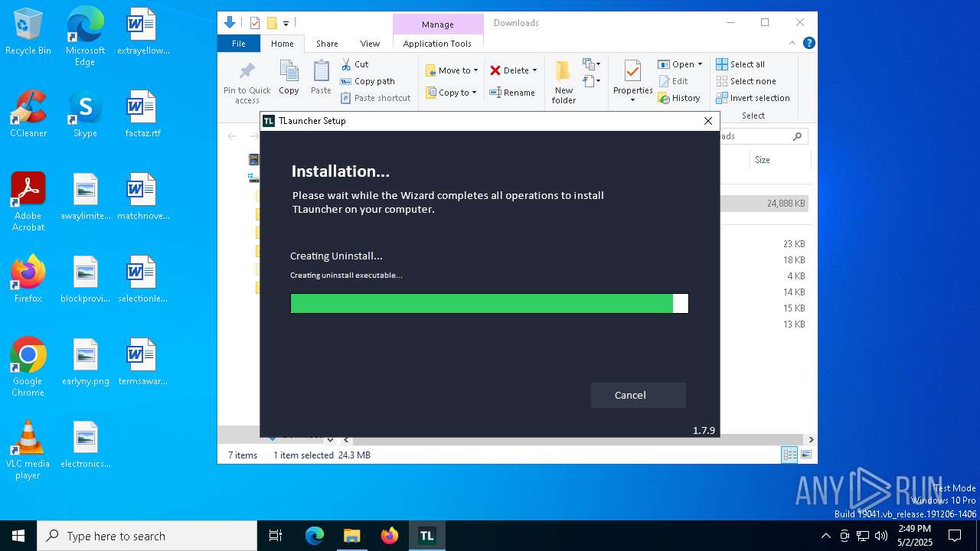Click the Windows Start button

(18, 536)
